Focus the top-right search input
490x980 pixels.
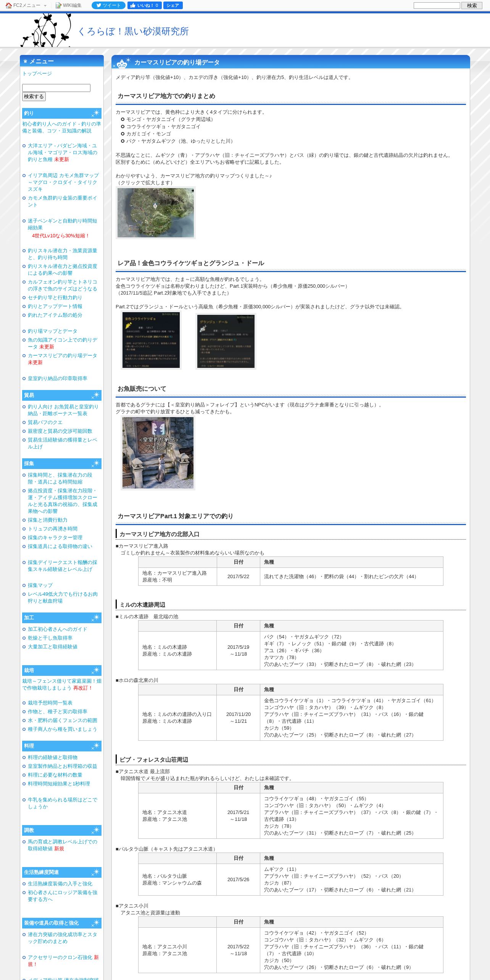(437, 5)
